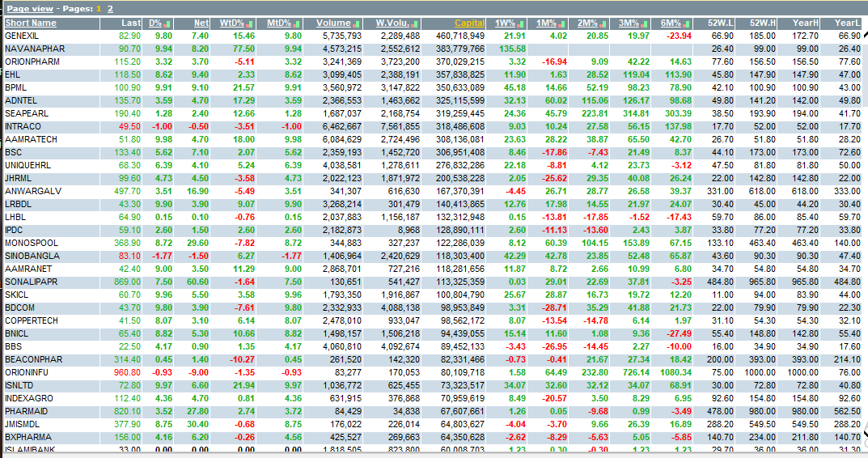Sort by the Last price column header
868x458 pixels.
tap(131, 23)
